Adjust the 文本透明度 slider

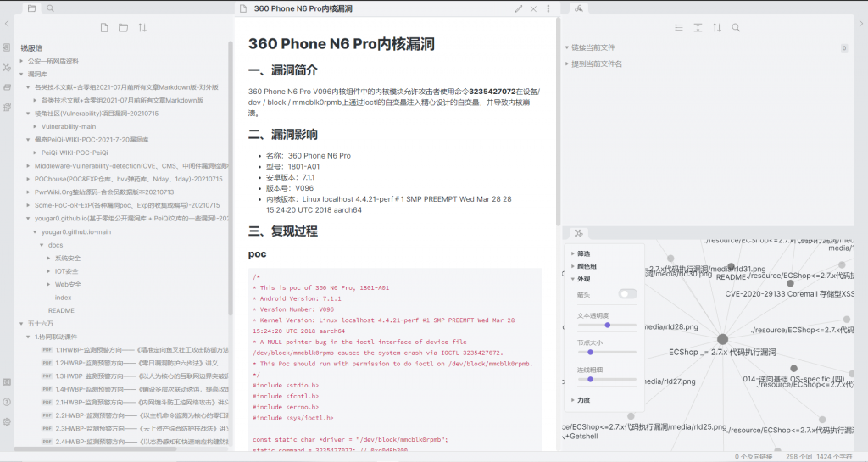(x=607, y=326)
